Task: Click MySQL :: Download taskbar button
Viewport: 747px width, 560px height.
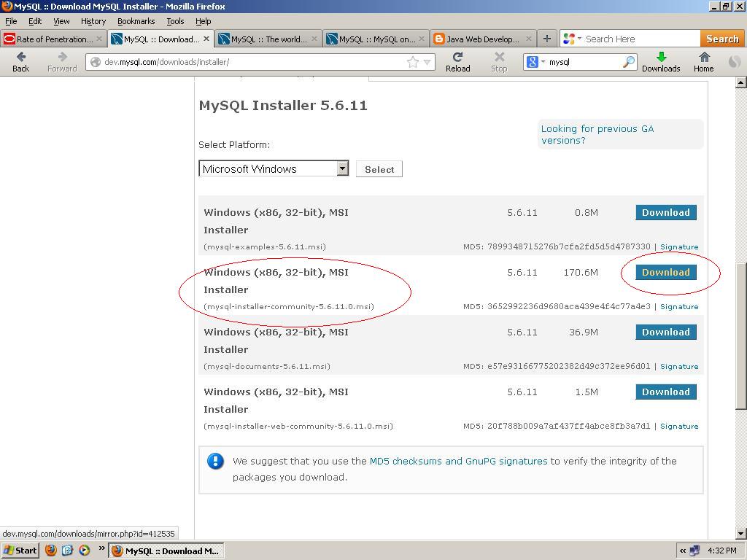Action: pyautogui.click(x=166, y=551)
